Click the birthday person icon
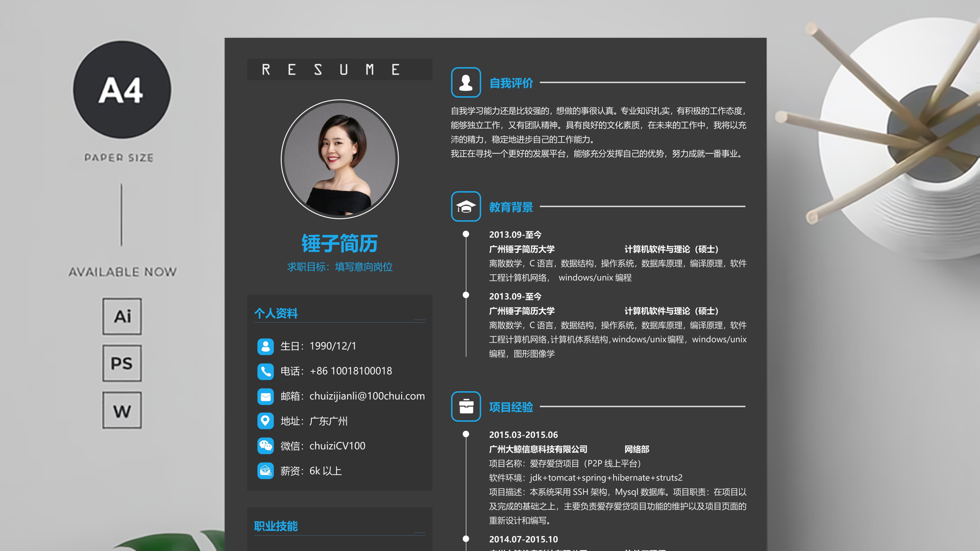This screenshot has height=551, width=980. [x=265, y=346]
